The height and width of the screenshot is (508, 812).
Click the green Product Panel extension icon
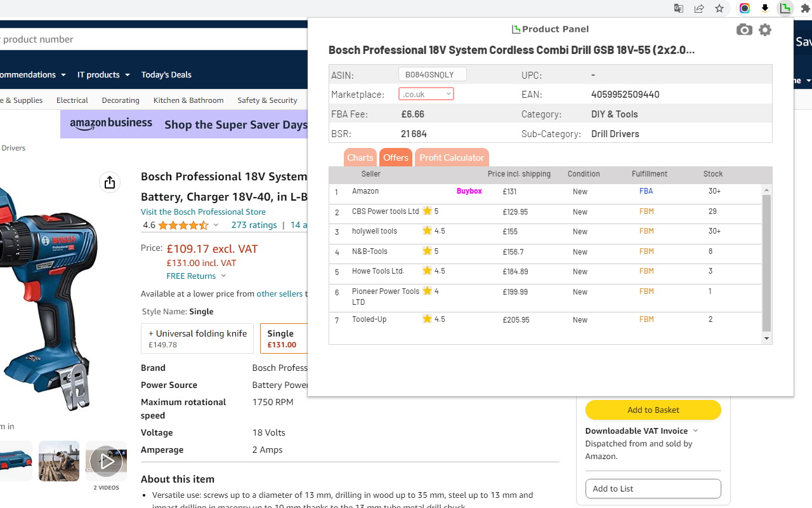pyautogui.click(x=785, y=8)
